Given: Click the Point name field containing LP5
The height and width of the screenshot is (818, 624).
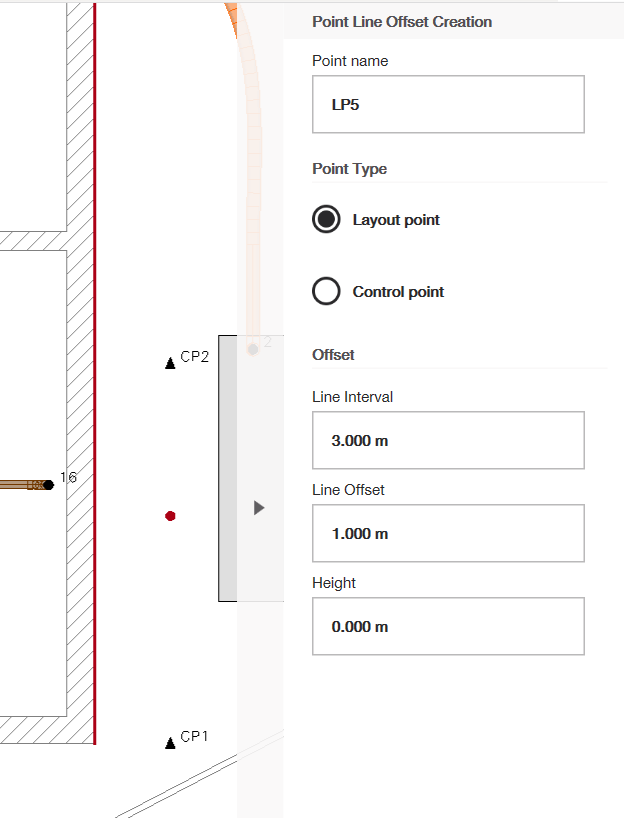Looking at the screenshot, I should [x=448, y=104].
